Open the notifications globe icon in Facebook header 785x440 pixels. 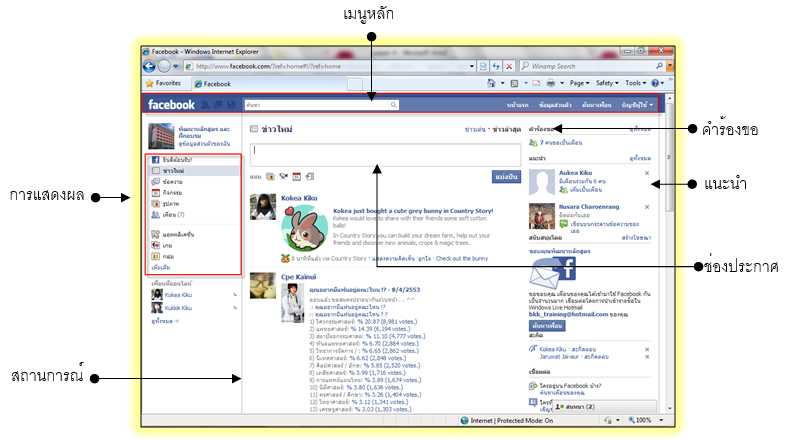click(x=231, y=105)
